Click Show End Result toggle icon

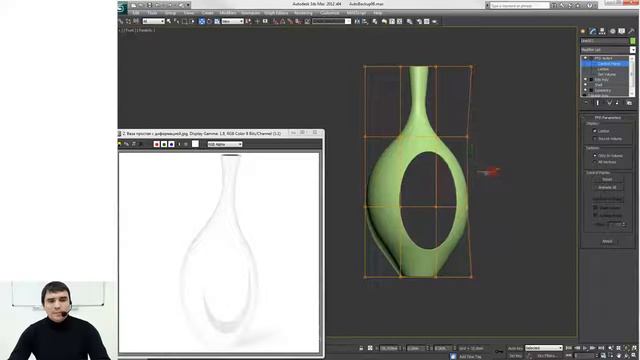(598, 103)
